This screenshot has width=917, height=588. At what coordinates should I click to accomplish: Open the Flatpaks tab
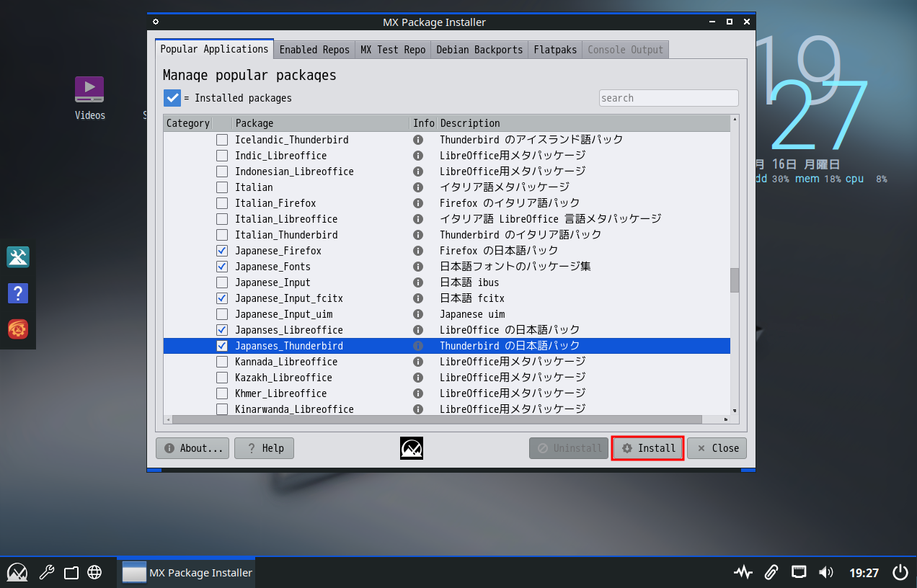(x=555, y=50)
